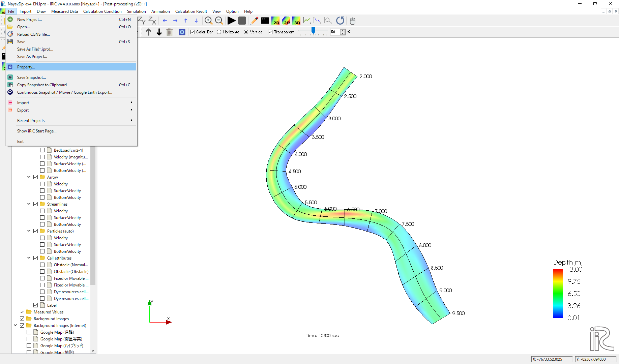Click Save As Project... entry
The image size is (619, 364).
71,57
